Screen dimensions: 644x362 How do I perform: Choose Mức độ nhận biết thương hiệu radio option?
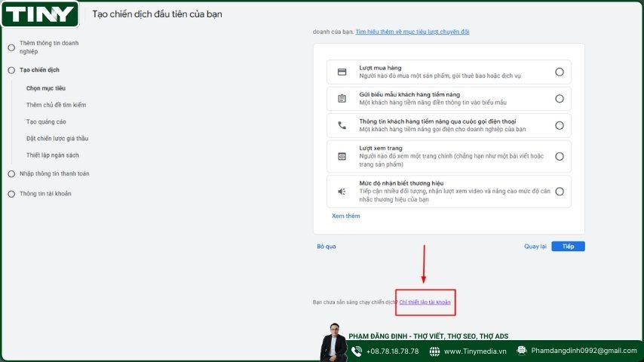click(559, 192)
